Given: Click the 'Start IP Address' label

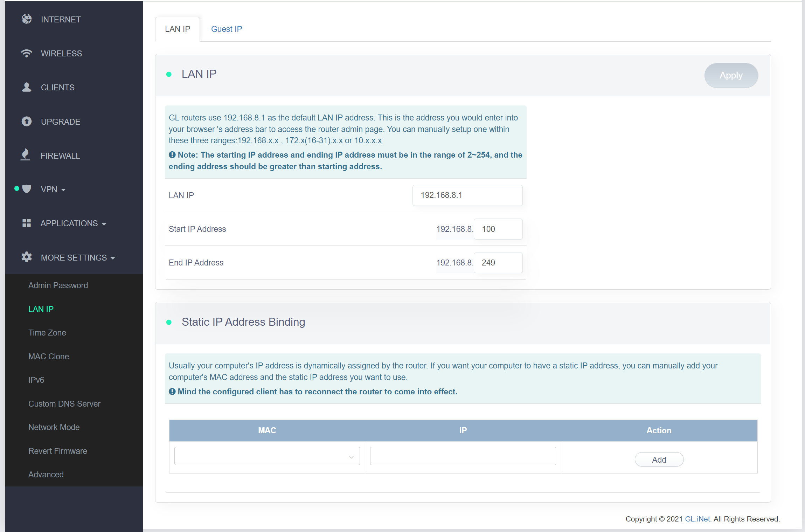Looking at the screenshot, I should (197, 229).
